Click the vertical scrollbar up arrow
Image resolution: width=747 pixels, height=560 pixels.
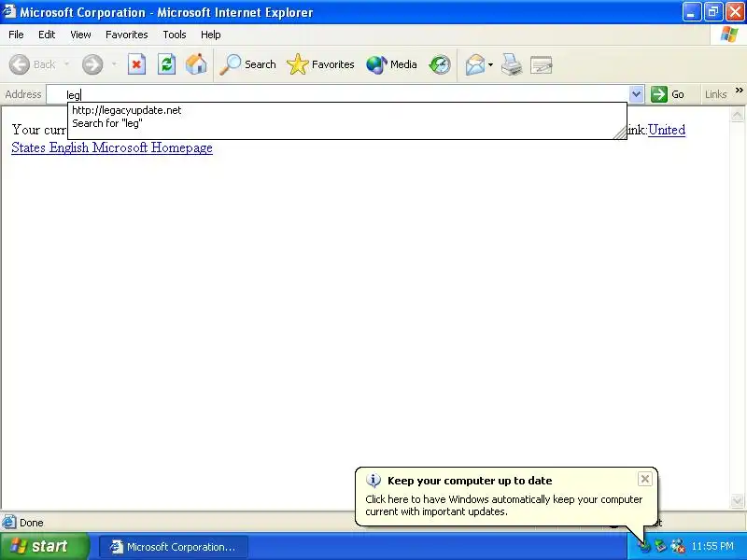pyautogui.click(x=737, y=114)
